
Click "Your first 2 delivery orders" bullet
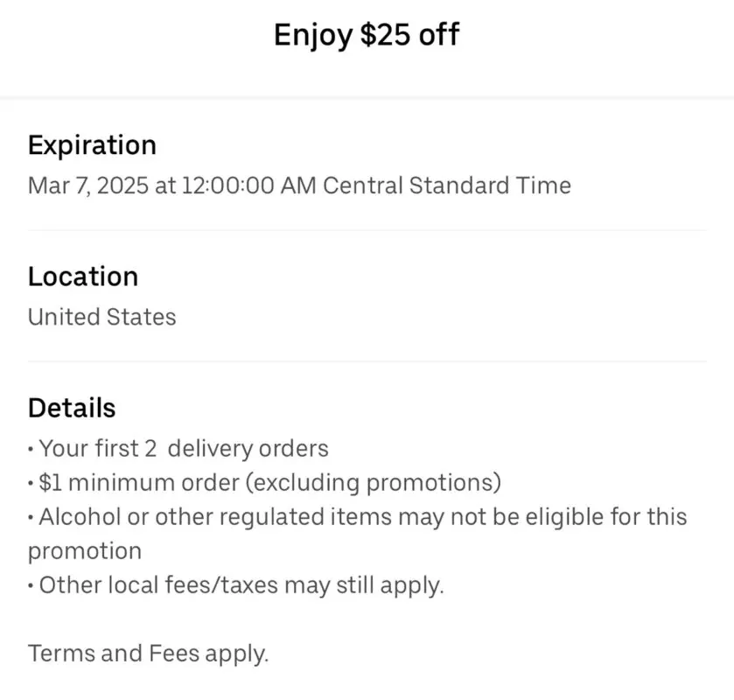click(x=184, y=449)
